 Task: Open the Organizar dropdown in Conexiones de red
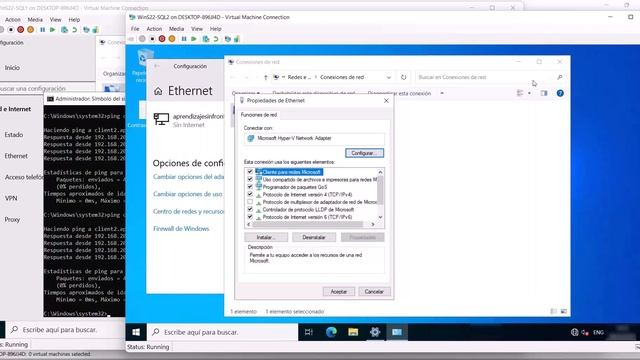[246, 93]
